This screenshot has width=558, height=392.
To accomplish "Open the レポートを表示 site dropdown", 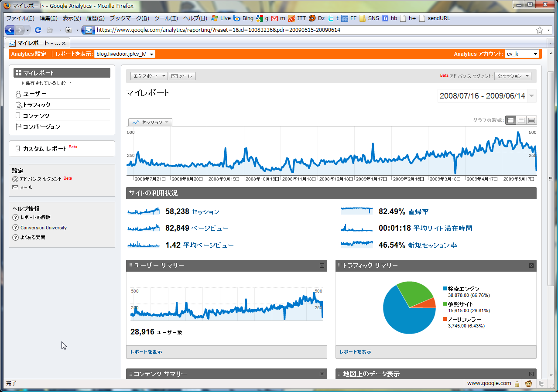I will tap(125, 54).
